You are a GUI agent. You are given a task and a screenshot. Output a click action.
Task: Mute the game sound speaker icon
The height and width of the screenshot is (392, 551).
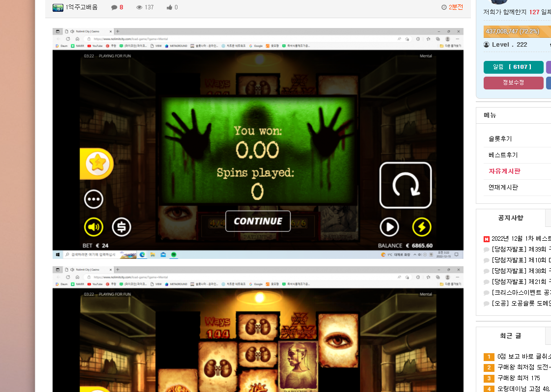(x=93, y=227)
